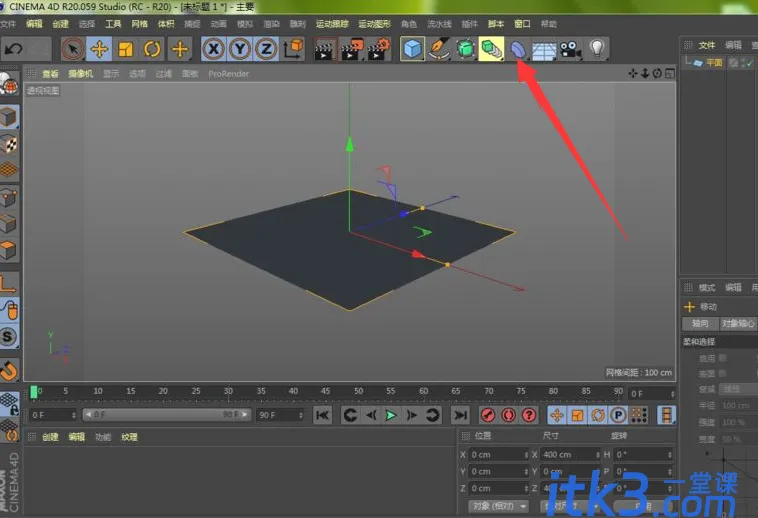Open the 摄像机 viewport menu
This screenshot has height=518, width=758.
pyautogui.click(x=80, y=73)
